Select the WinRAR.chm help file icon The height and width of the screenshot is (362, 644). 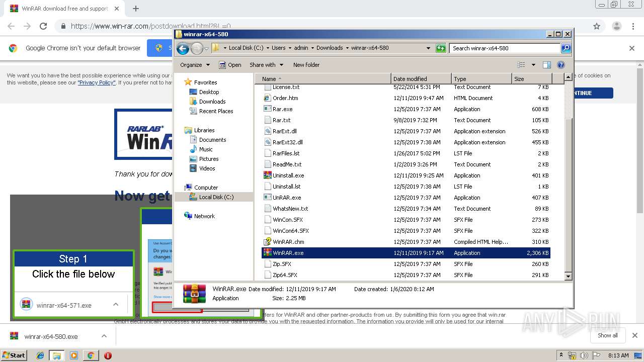(x=268, y=242)
